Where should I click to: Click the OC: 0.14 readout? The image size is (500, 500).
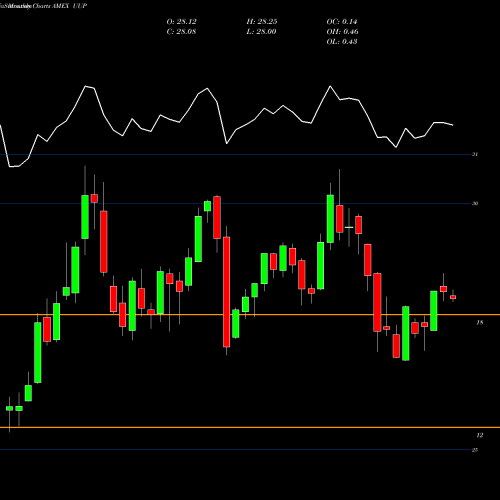click(x=342, y=22)
